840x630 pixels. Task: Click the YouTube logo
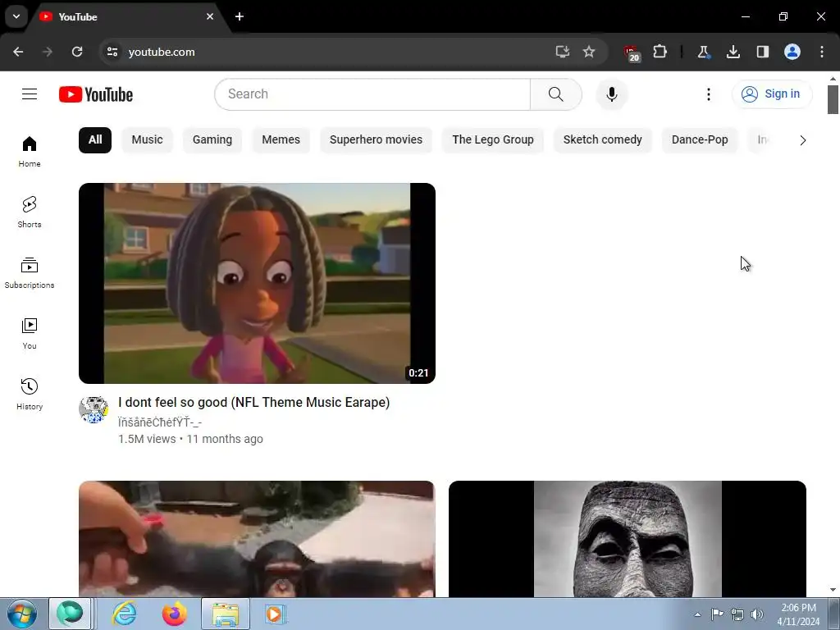pyautogui.click(x=96, y=94)
